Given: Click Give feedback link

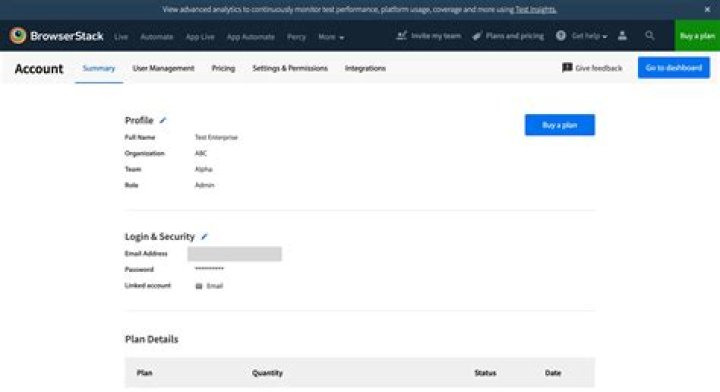Looking at the screenshot, I should tap(598, 68).
